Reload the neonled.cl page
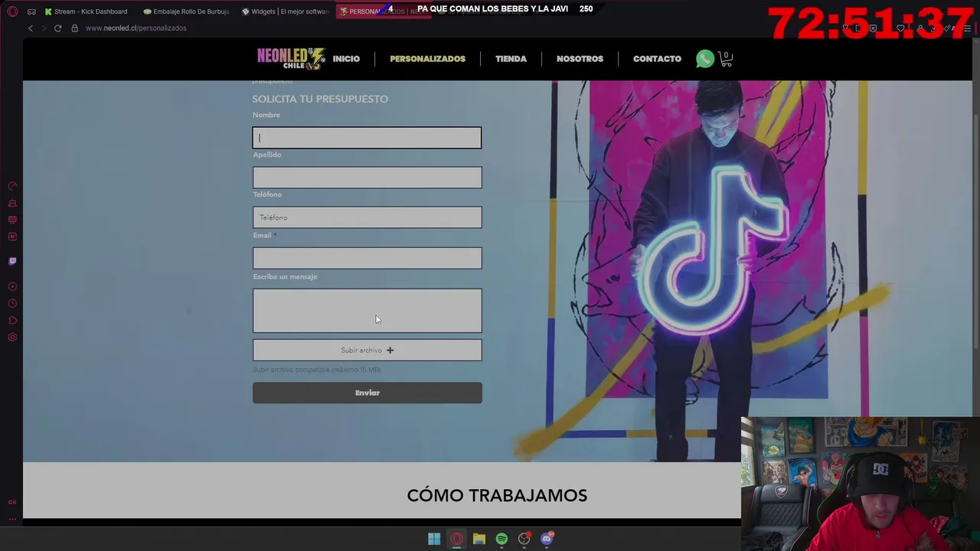Image resolution: width=980 pixels, height=551 pixels. (57, 28)
